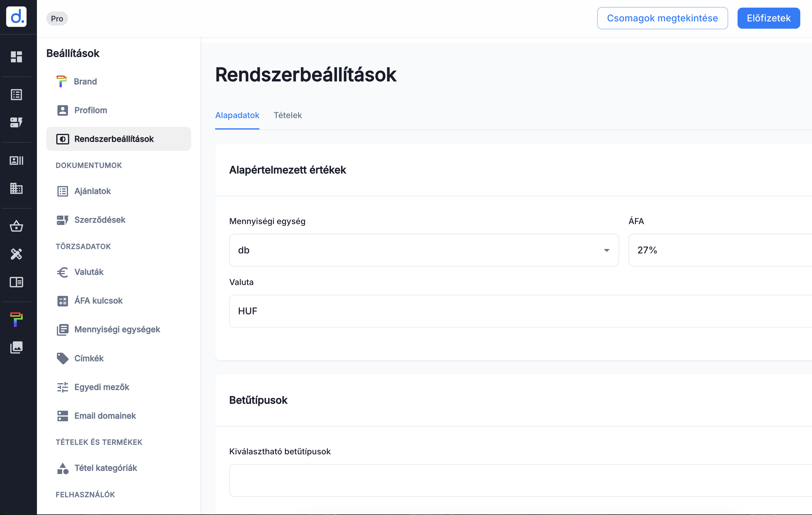The image size is (812, 515).
Task: Open the contacts card icon in the sidebar
Action: click(x=16, y=161)
